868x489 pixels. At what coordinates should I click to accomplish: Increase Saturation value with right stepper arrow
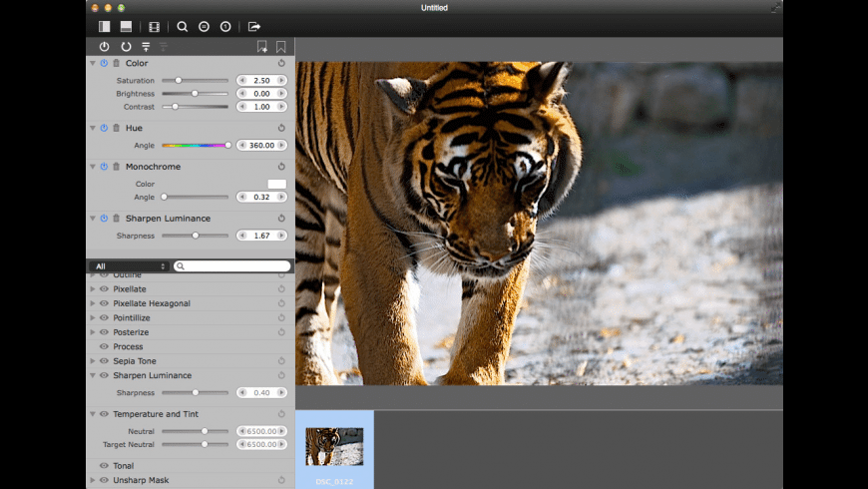point(281,80)
